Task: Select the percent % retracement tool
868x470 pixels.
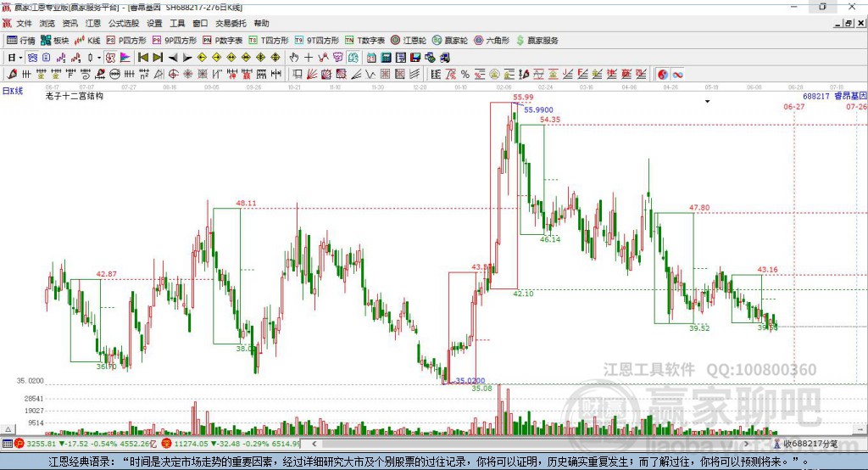Action: (465, 75)
